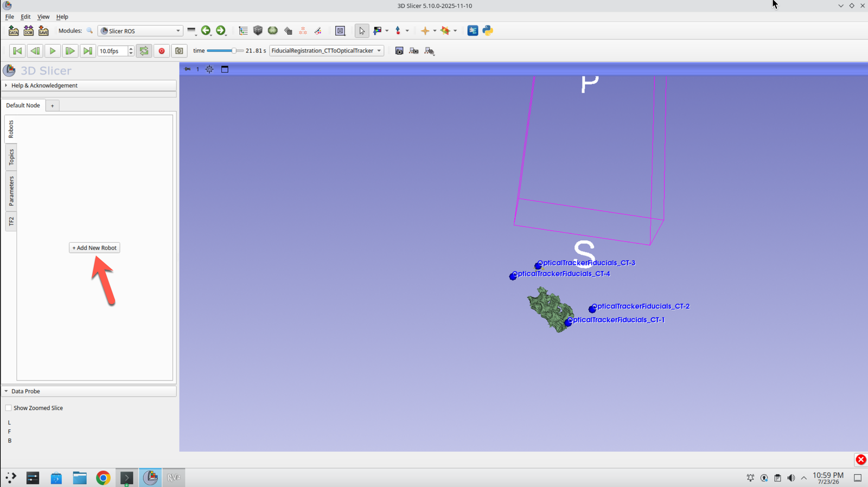Viewport: 868px width, 487px height.
Task: Switch to the Parameters vertical tab
Action: [11, 191]
